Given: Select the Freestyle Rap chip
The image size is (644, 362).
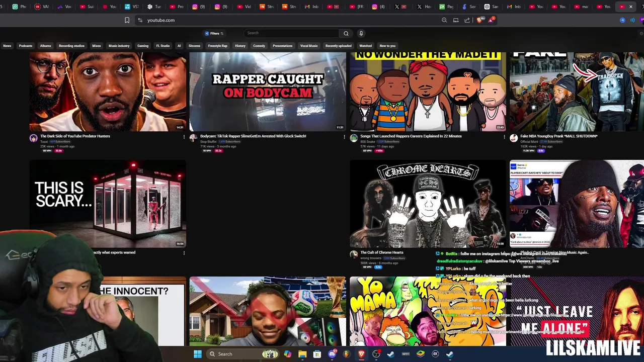Looking at the screenshot, I should coord(218,46).
